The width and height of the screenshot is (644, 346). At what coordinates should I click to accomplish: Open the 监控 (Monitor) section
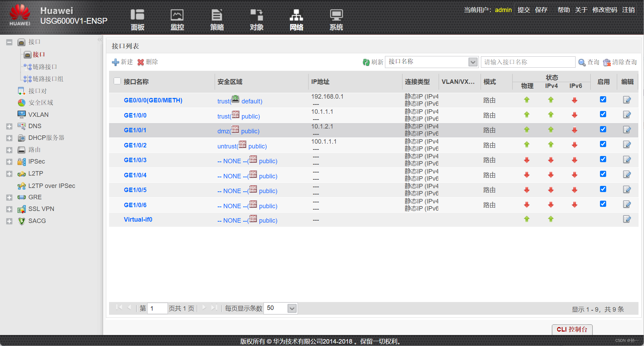[177, 20]
